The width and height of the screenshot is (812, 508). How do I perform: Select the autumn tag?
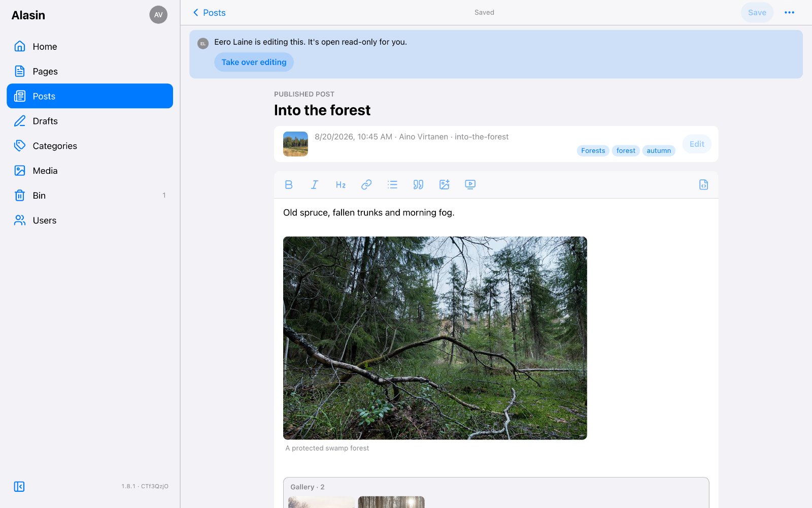click(x=659, y=150)
